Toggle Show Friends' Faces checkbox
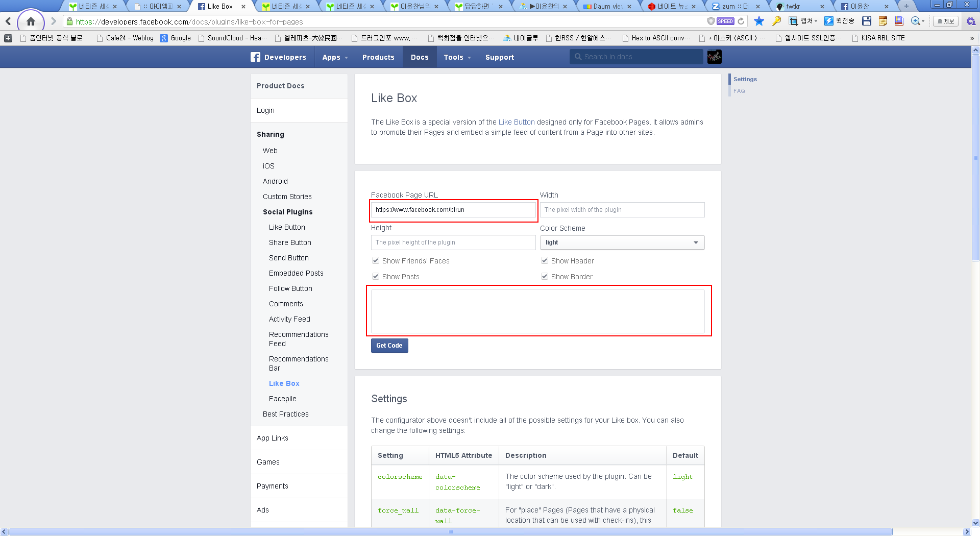Screen dimensions: 980x536 [x=376, y=261]
